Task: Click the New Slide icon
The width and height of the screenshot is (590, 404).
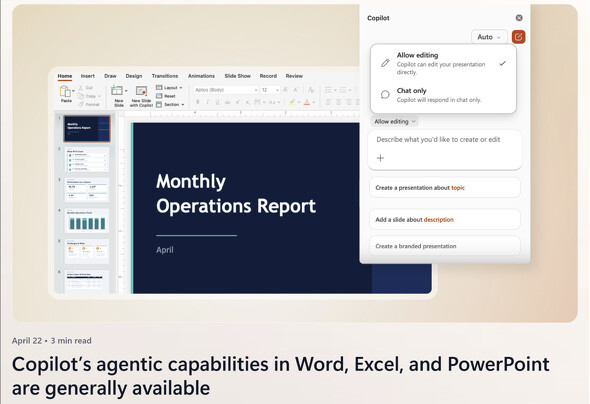Action: 116,90
